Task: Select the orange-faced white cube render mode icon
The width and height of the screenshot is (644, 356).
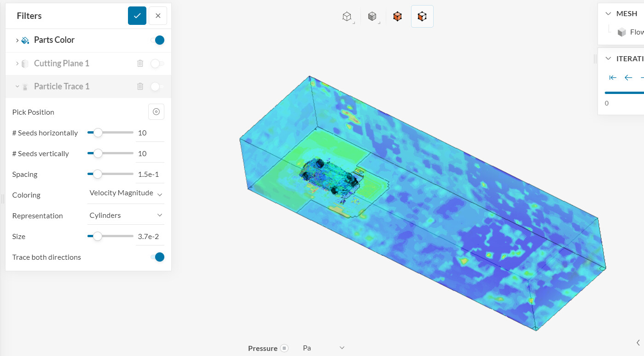Action: point(422,17)
